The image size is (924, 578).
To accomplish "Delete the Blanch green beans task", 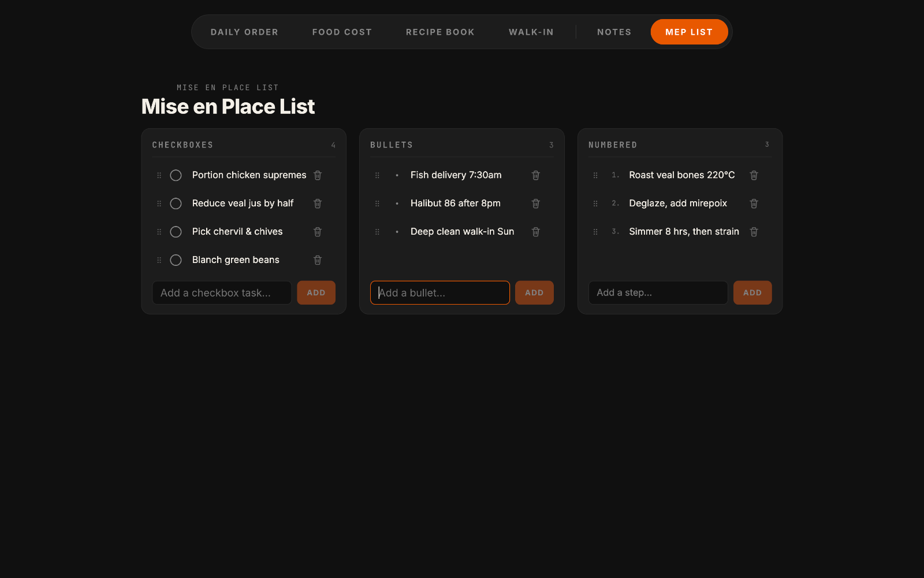I will [x=318, y=260].
